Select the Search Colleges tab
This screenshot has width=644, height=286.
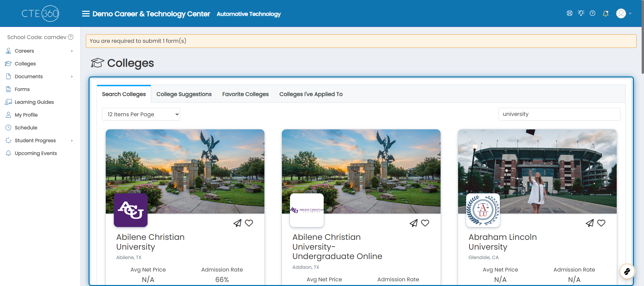pos(124,94)
